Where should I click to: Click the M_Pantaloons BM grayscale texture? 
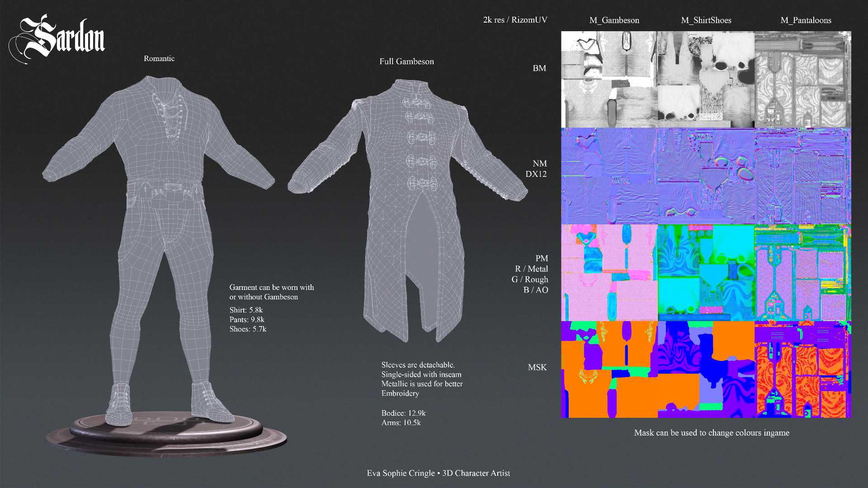tap(802, 80)
